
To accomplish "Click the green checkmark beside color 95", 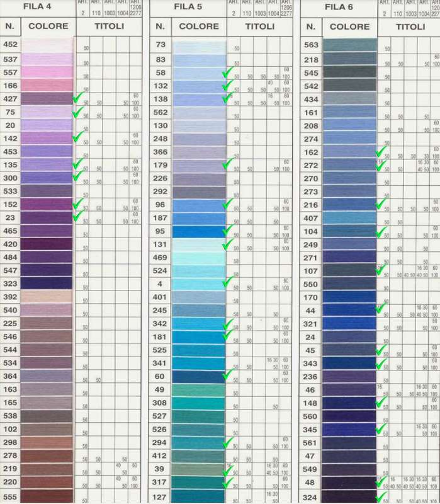I will coord(228,231).
